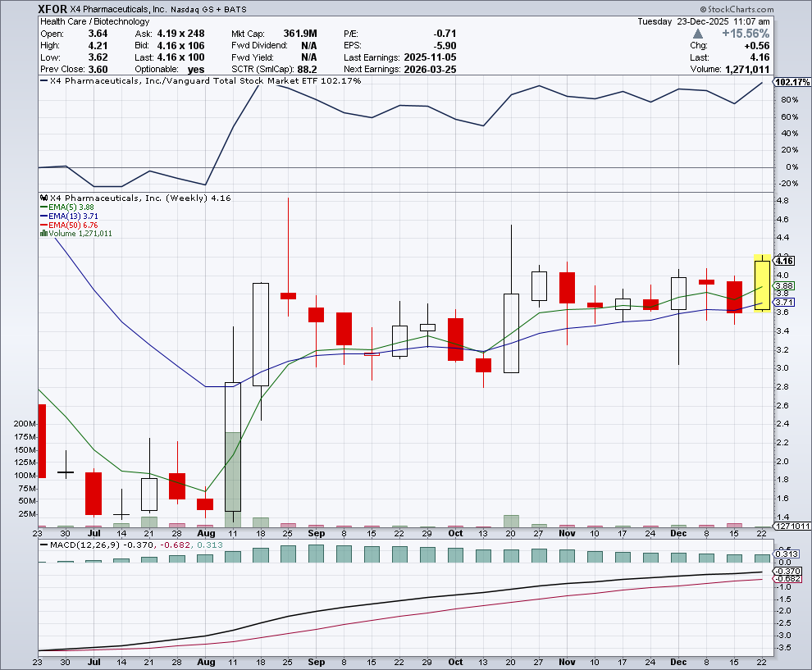This screenshot has height=670, width=812.
Task: Click the 4.16 last price tag on price axis
Action: coord(785,261)
